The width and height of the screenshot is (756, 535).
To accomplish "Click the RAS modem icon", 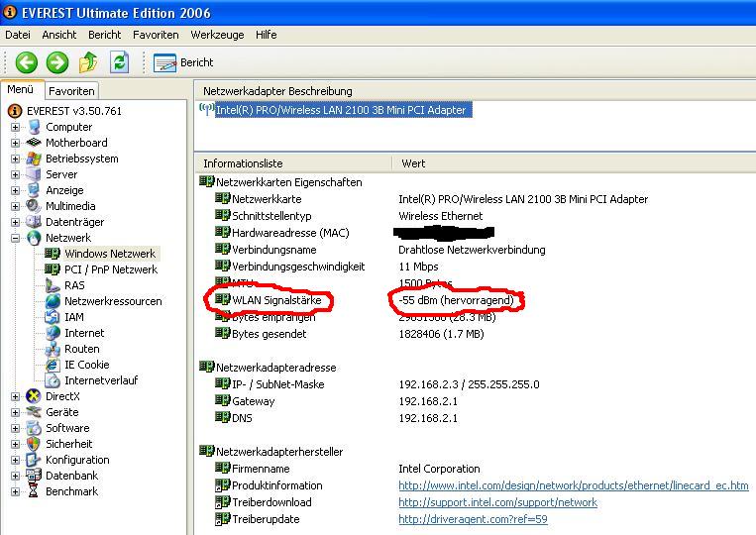I will tap(53, 285).
